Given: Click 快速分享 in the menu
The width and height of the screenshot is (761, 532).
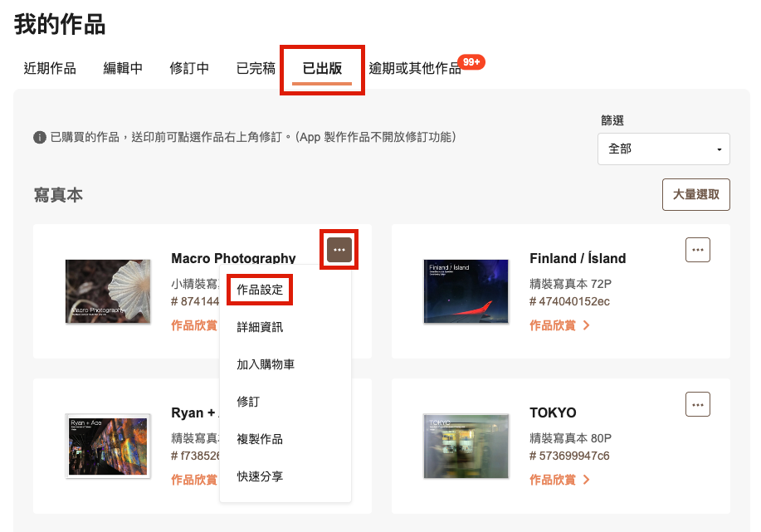Looking at the screenshot, I should click(x=260, y=476).
